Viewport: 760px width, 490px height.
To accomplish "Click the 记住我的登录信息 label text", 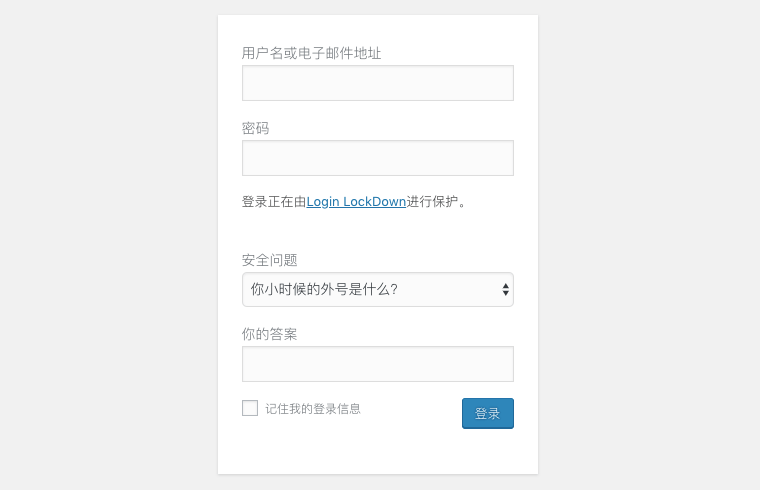I will (x=313, y=409).
